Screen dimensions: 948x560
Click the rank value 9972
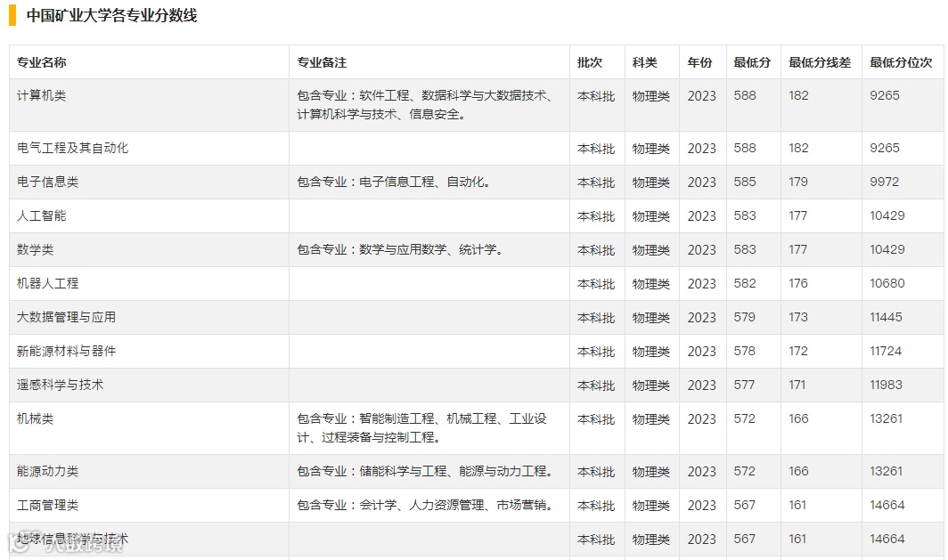click(x=885, y=182)
